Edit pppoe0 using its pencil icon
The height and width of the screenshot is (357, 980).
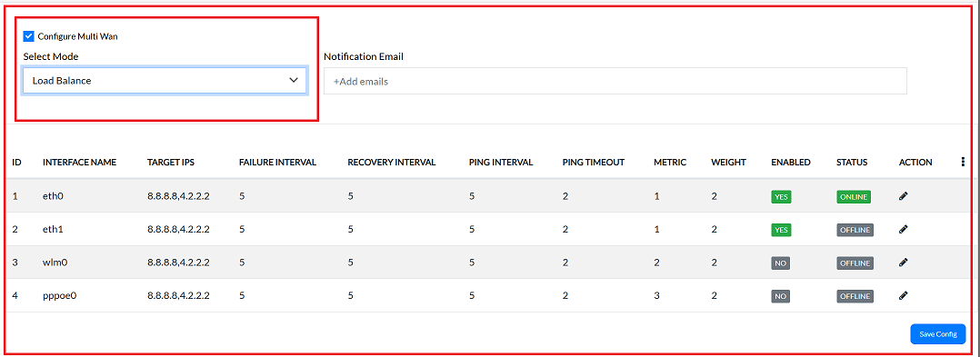click(x=903, y=296)
